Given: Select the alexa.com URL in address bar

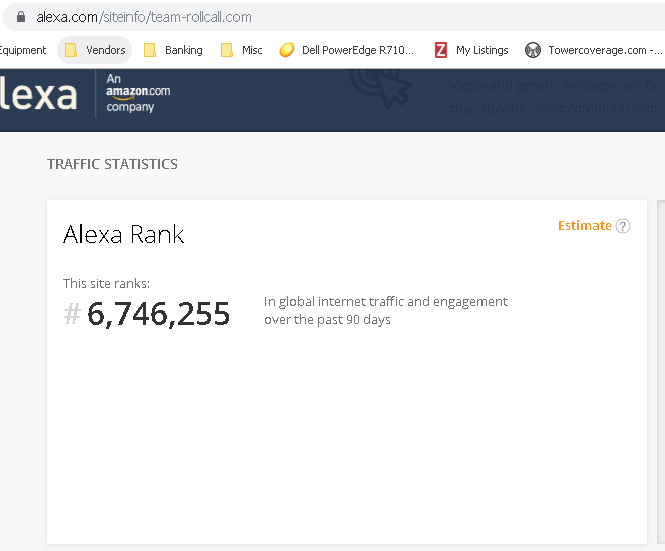Looking at the screenshot, I should (x=144, y=17).
